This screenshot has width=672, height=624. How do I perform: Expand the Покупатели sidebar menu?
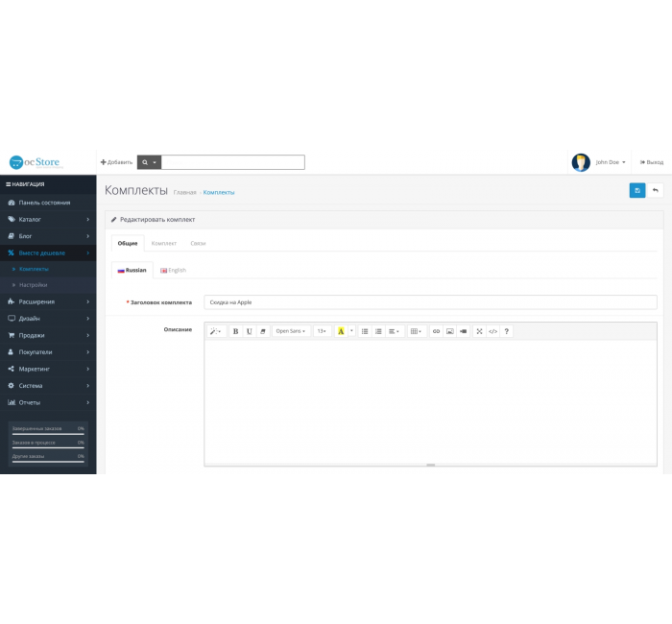48,352
